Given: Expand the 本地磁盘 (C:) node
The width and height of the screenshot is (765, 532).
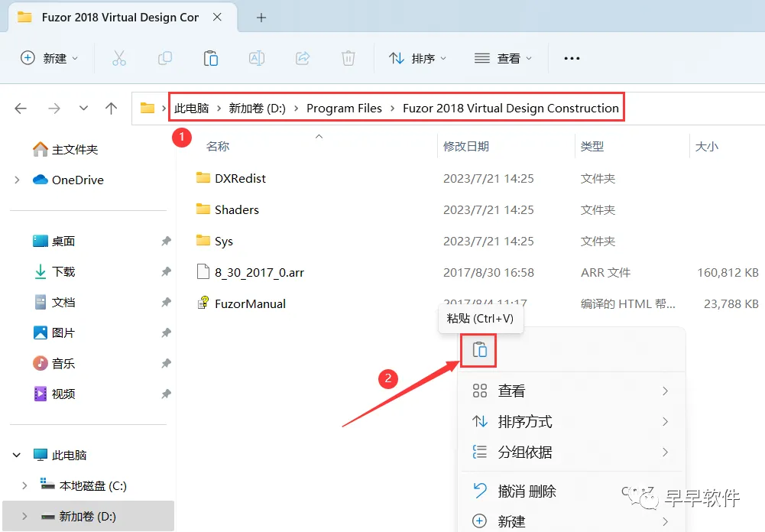Looking at the screenshot, I should click(24, 485).
